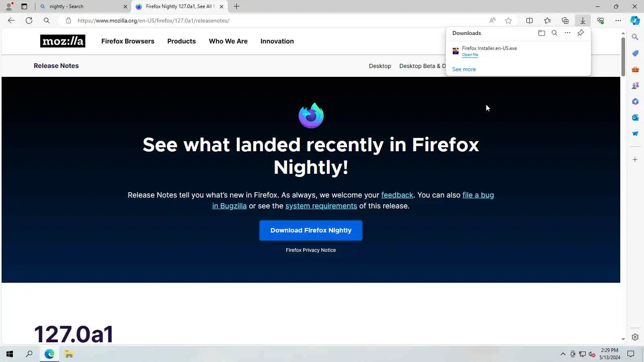Open the file a bug in Bugzilla link

[x=478, y=195]
